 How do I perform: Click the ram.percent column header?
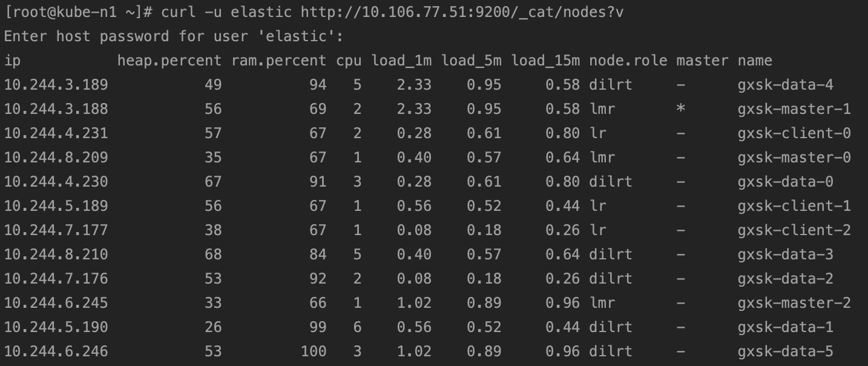tap(279, 61)
